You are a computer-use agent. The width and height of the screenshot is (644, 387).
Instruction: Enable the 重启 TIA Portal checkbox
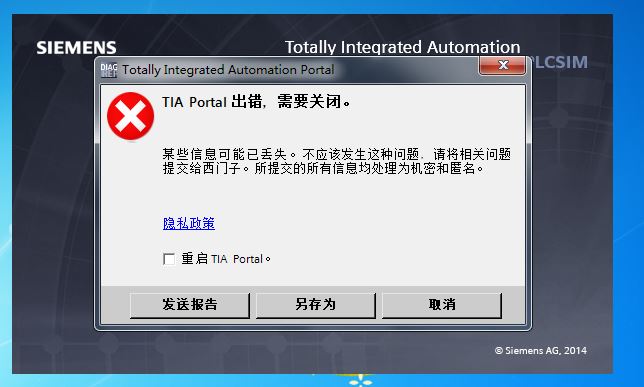(x=169, y=259)
